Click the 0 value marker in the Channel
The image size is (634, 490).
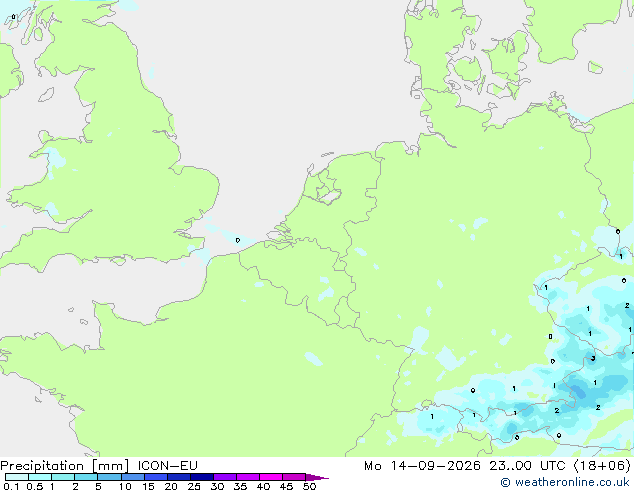(238, 241)
